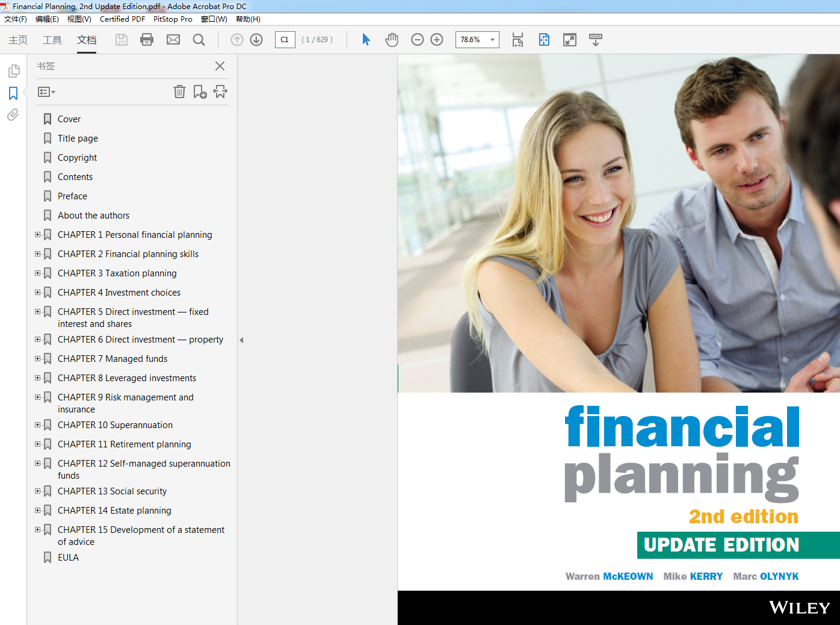Click fit one full page icon
The height and width of the screenshot is (625, 840).
pos(544,40)
